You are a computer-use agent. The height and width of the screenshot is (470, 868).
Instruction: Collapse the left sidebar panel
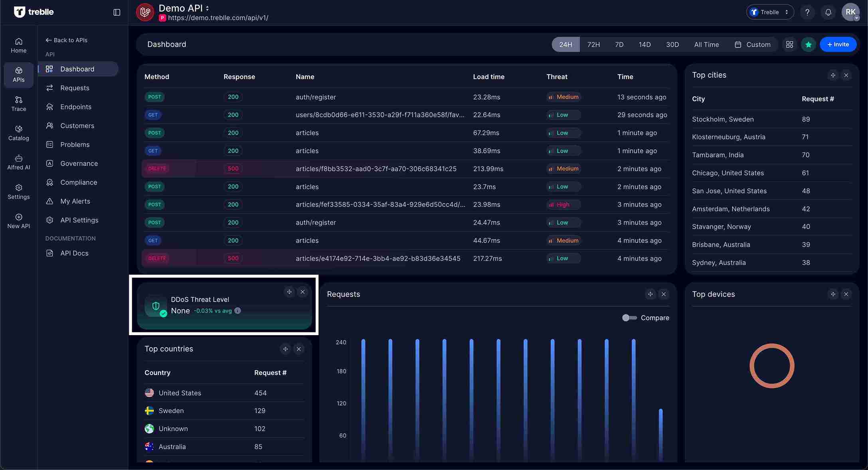tap(116, 12)
